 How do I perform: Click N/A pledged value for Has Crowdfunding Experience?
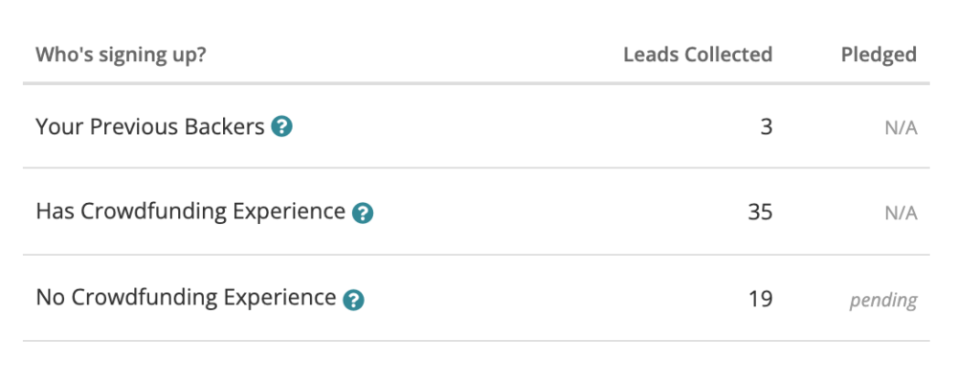pyautogui.click(x=901, y=214)
